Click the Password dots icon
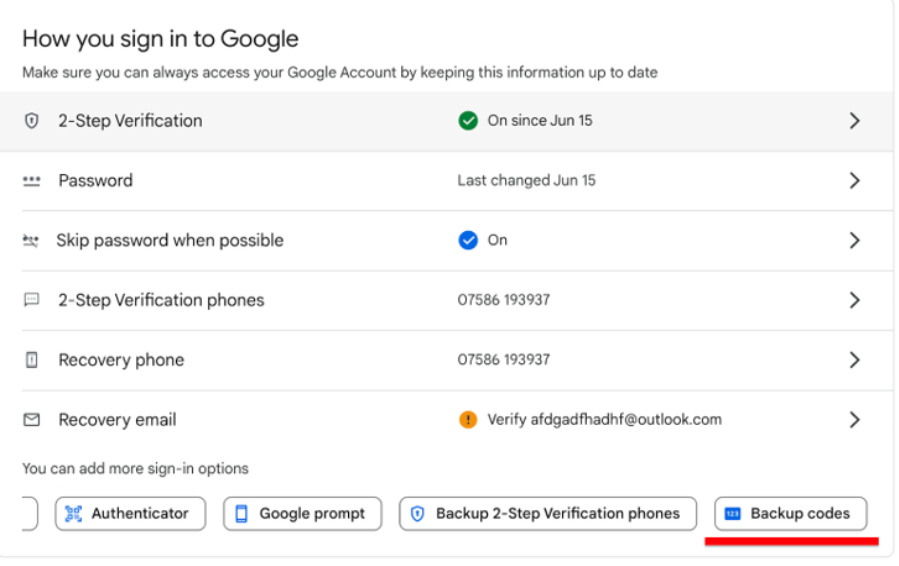This screenshot has width=899, height=566. point(31,181)
